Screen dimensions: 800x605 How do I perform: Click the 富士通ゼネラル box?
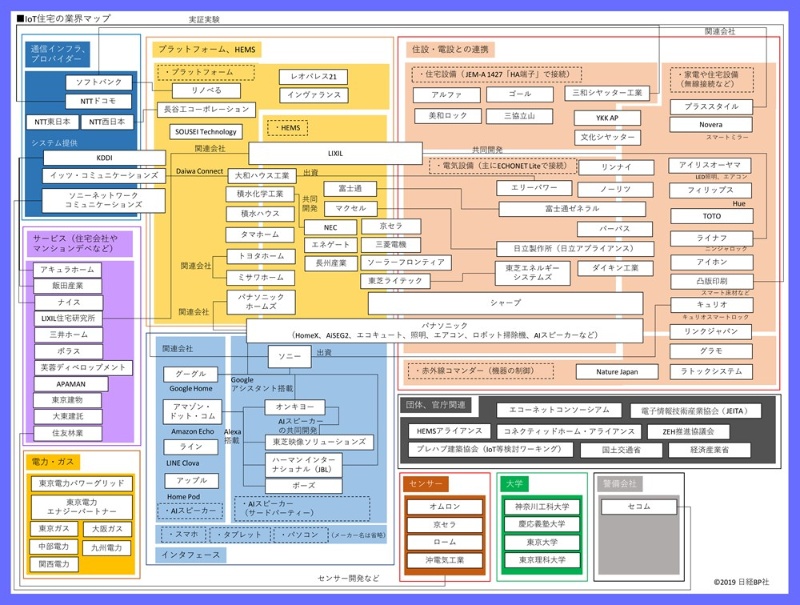[572, 209]
